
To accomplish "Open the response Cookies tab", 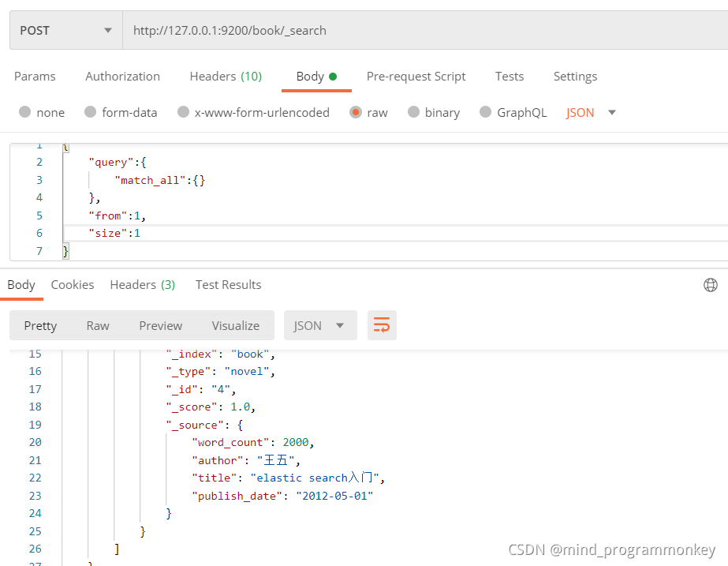I will point(73,285).
